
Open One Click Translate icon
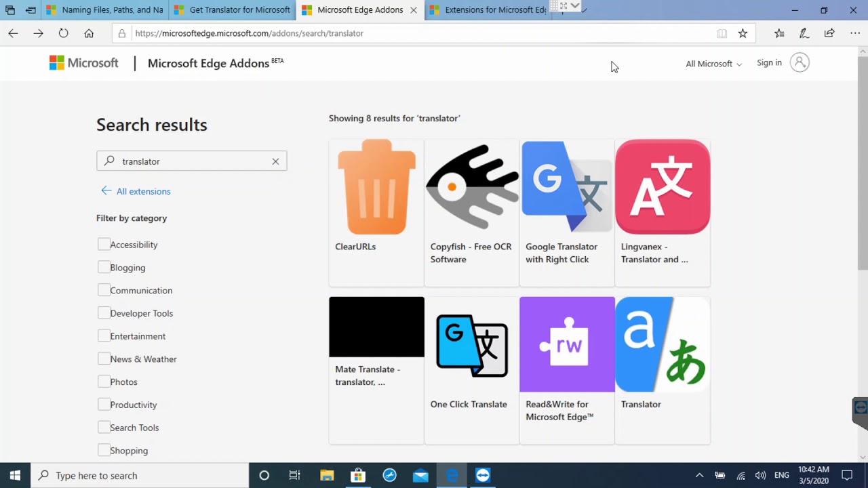tap(472, 345)
